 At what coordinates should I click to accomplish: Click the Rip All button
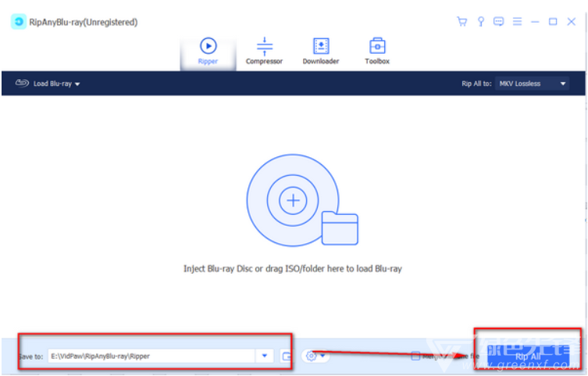[528, 356]
